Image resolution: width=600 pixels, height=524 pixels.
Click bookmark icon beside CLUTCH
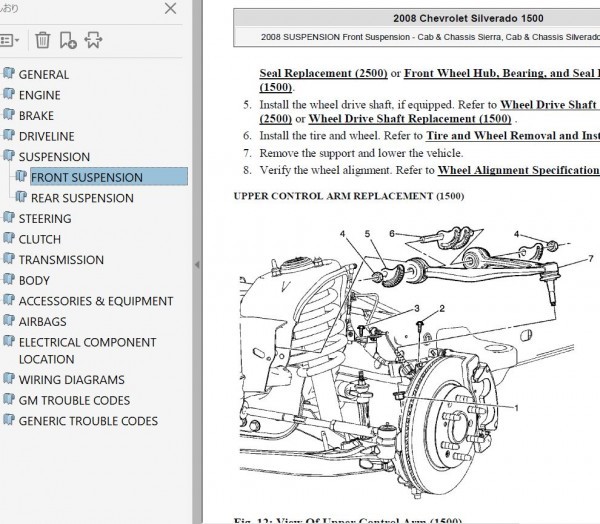point(8,238)
